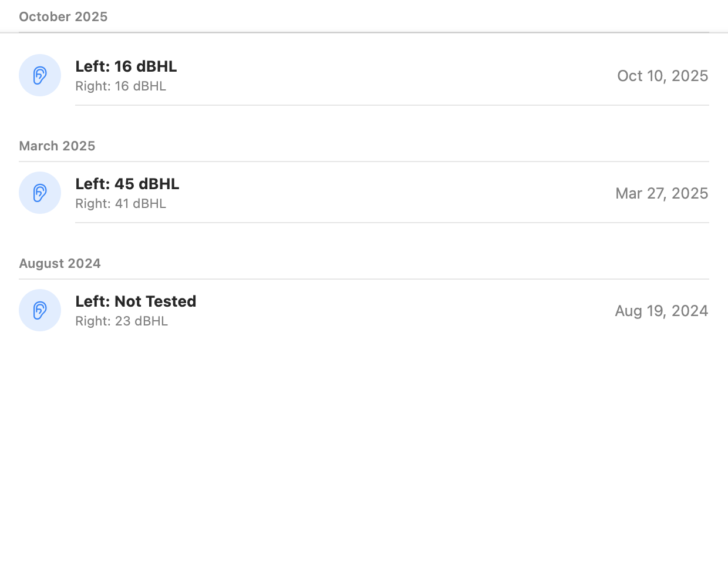The image size is (728, 564).
Task: Click the Left: 45 dBHL title text
Action: tap(127, 184)
